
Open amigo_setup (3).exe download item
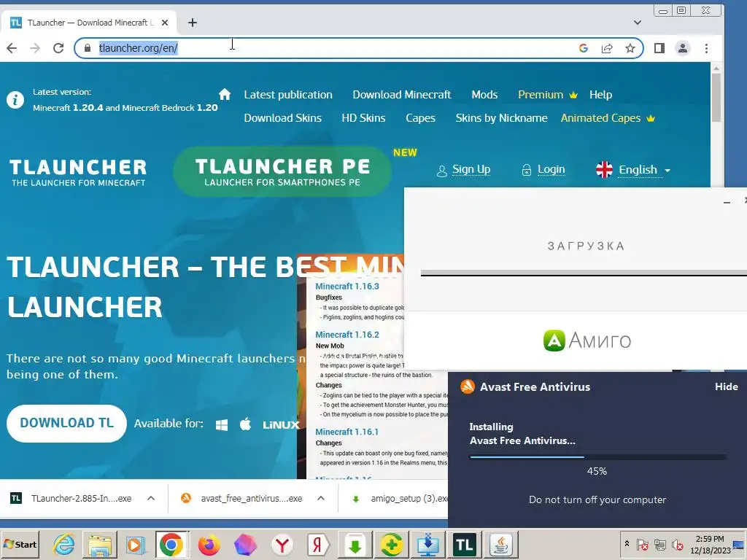pyautogui.click(x=399, y=499)
